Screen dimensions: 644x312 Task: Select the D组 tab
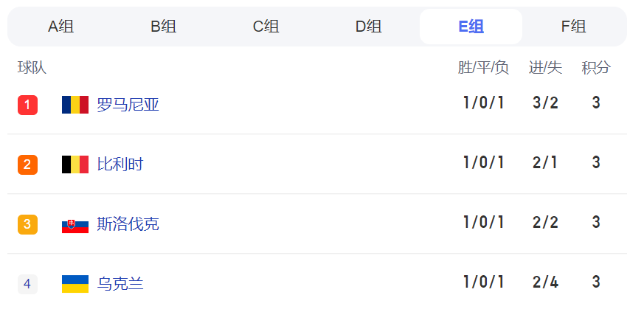pos(368,27)
